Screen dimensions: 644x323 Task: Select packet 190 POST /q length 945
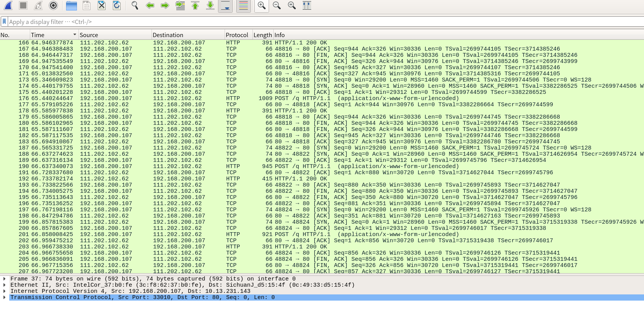pos(322,166)
